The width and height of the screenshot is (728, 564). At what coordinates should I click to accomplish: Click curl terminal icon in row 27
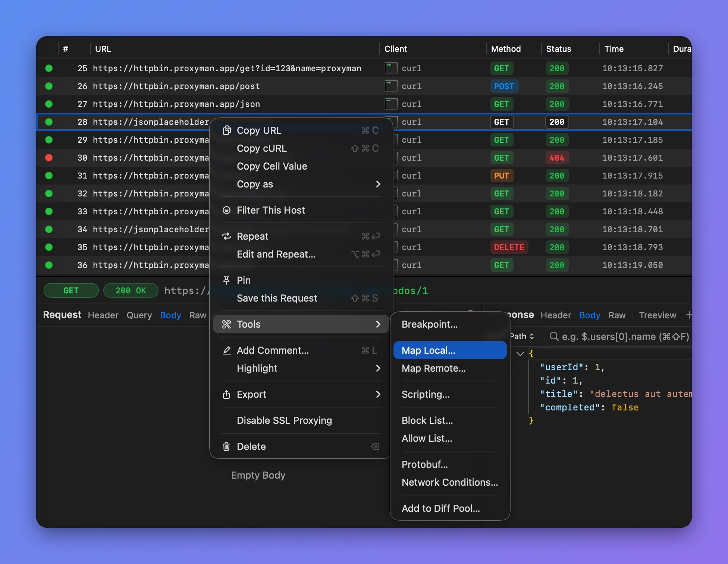(x=391, y=104)
